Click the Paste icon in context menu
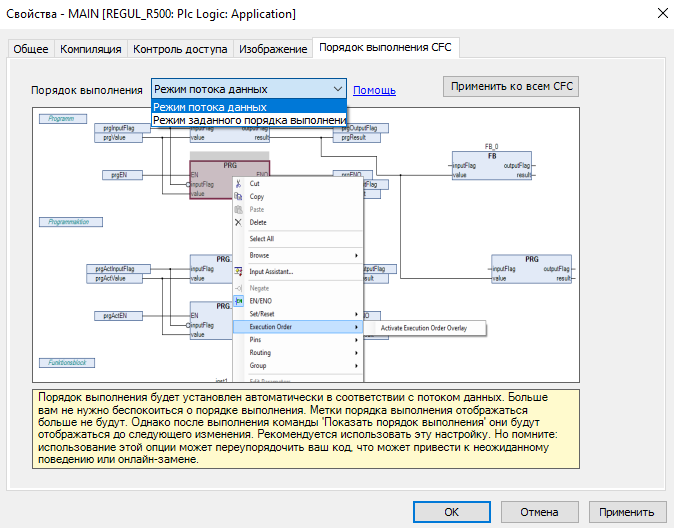 [x=238, y=210]
